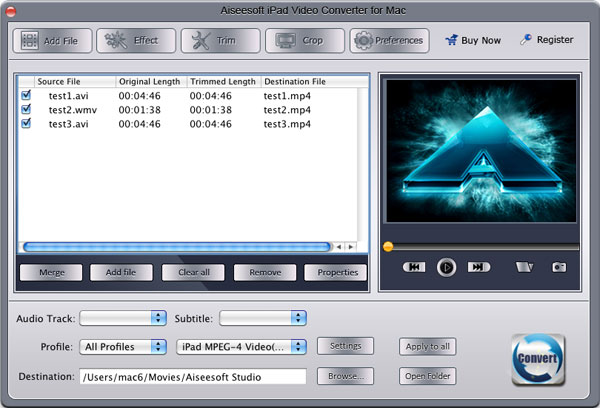Viewport: 600px width, 408px height.
Task: Click the test3.mp4 destination file cell
Action: [287, 124]
